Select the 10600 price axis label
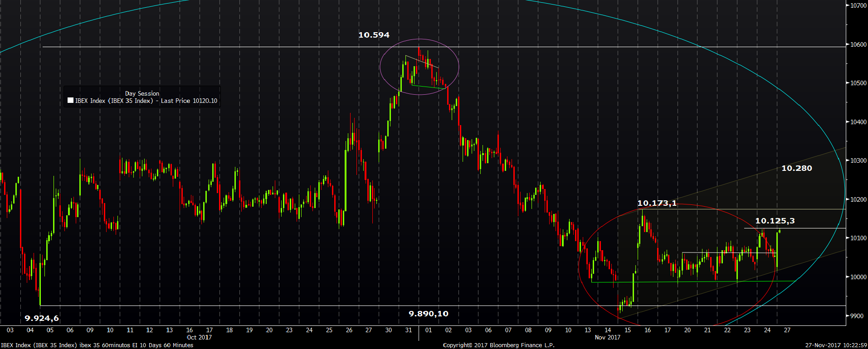 (858, 44)
